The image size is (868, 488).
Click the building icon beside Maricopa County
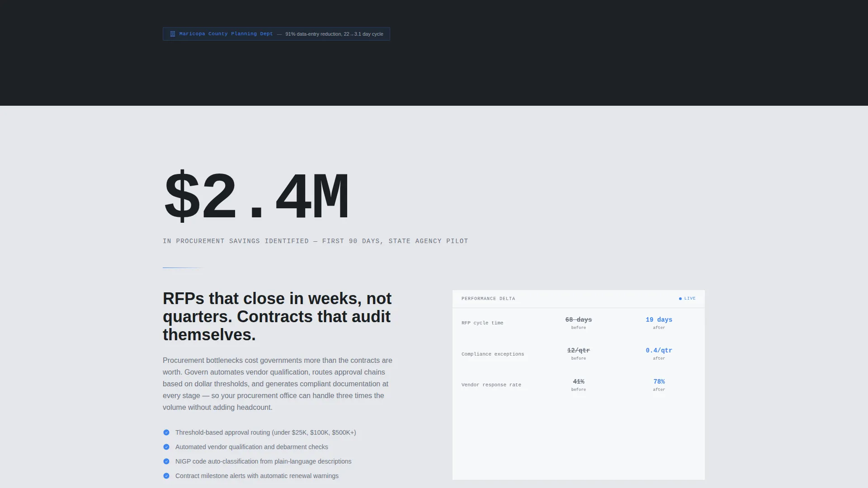(172, 34)
